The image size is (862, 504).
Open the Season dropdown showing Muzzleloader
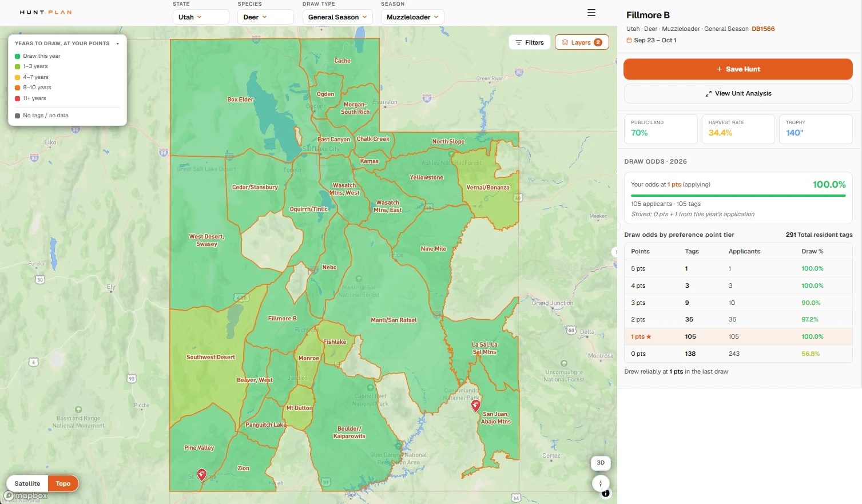coord(412,17)
